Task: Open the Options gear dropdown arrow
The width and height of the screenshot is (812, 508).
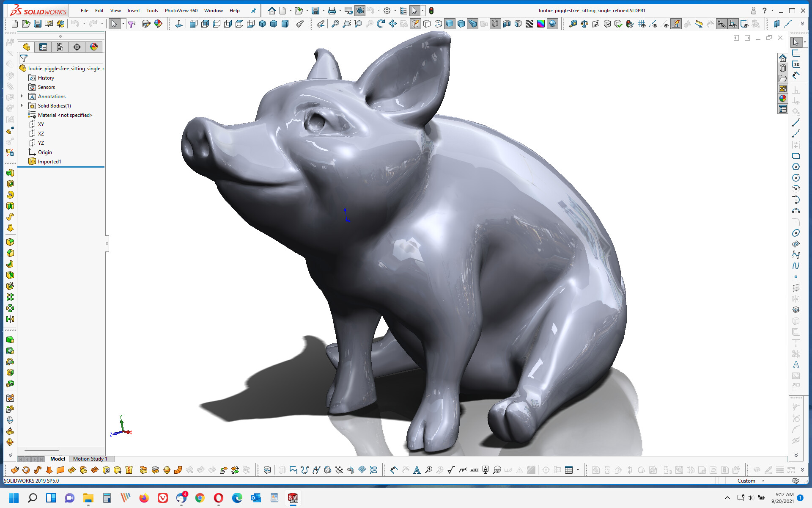Action: [395, 11]
